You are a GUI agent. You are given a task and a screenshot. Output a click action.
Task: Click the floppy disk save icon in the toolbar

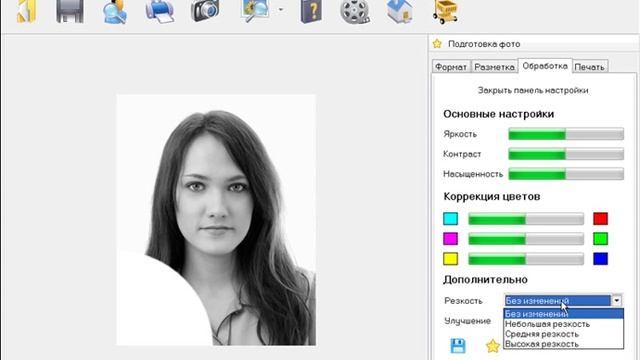[x=70, y=11]
